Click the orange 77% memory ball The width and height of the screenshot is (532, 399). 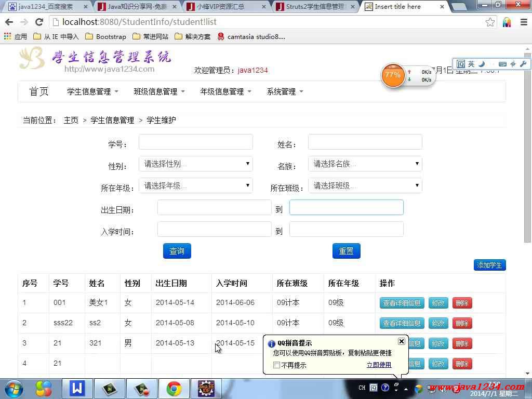[x=393, y=75]
